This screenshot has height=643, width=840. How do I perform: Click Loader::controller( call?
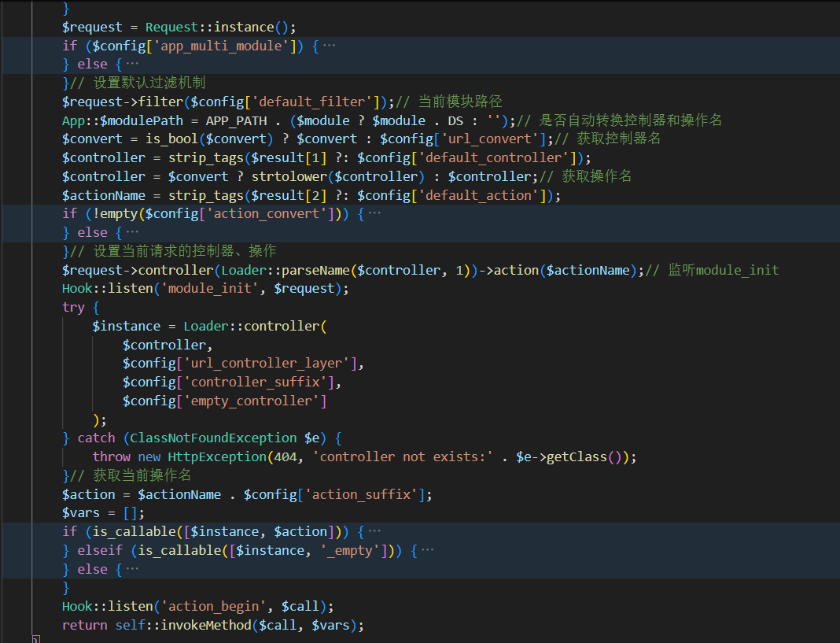pyautogui.click(x=255, y=326)
